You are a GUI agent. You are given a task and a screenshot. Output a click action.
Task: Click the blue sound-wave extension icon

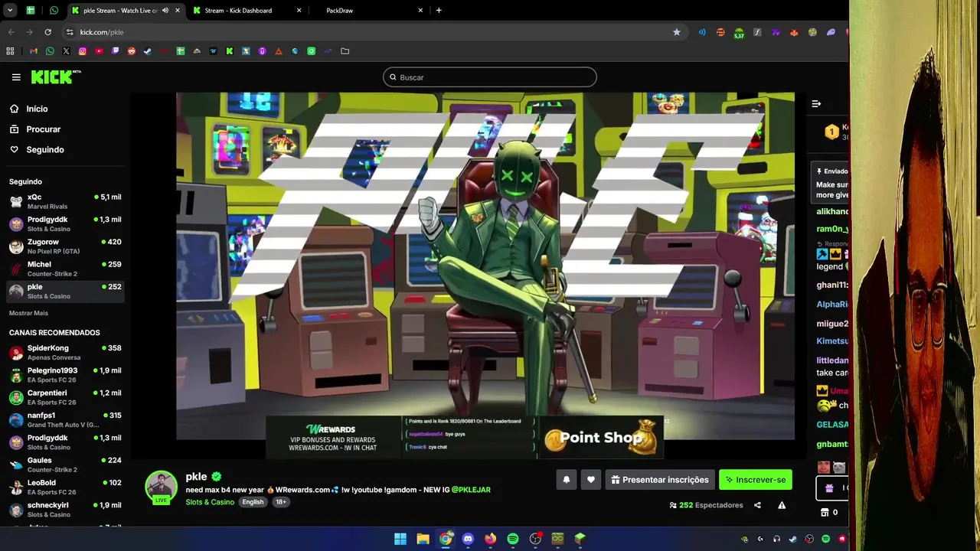click(702, 32)
